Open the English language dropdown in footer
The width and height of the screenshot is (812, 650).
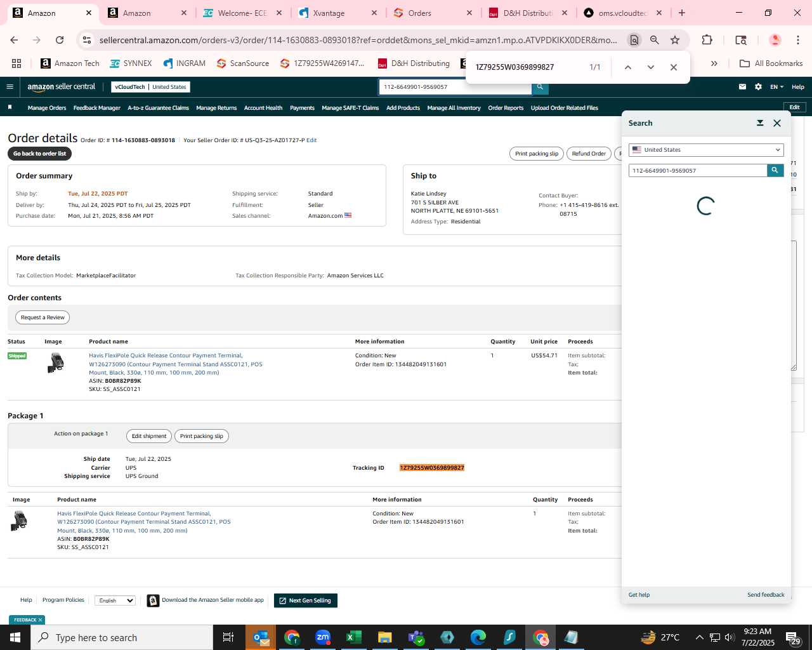pyautogui.click(x=115, y=600)
